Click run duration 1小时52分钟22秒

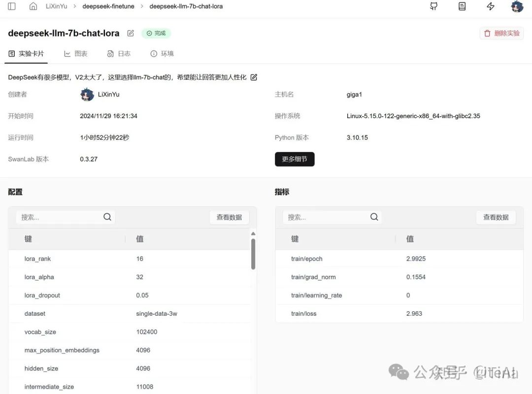point(104,137)
